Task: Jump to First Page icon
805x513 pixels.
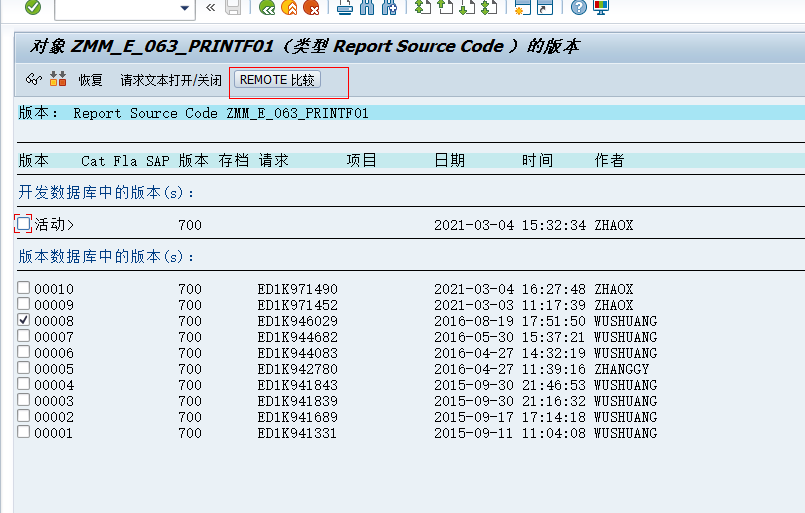Action: [423, 7]
